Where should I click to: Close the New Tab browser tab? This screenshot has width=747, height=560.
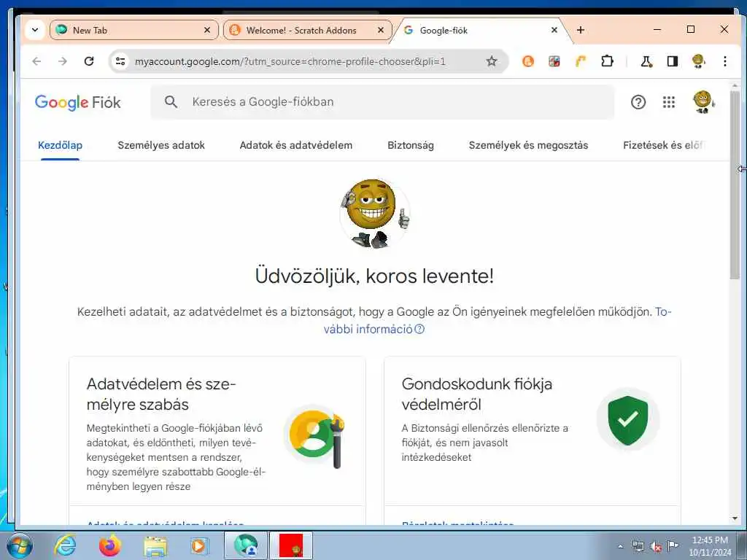click(207, 30)
